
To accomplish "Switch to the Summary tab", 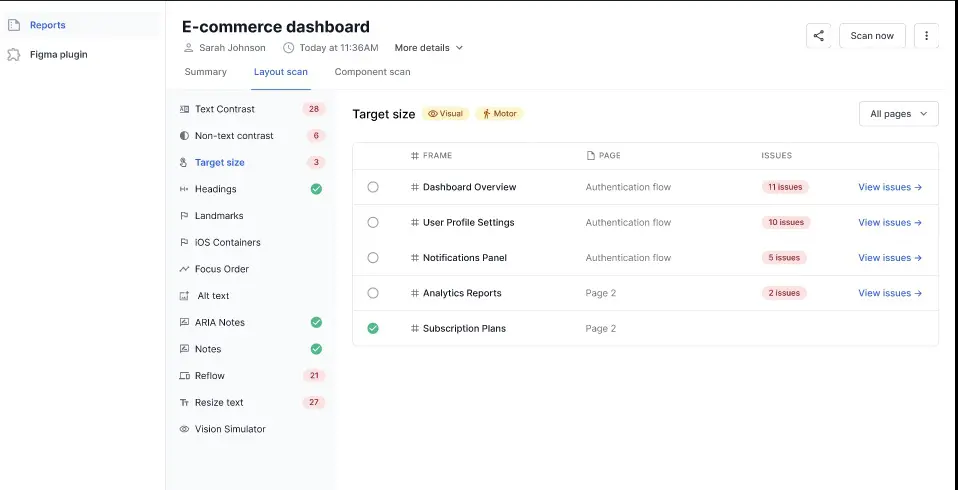I will 205,72.
